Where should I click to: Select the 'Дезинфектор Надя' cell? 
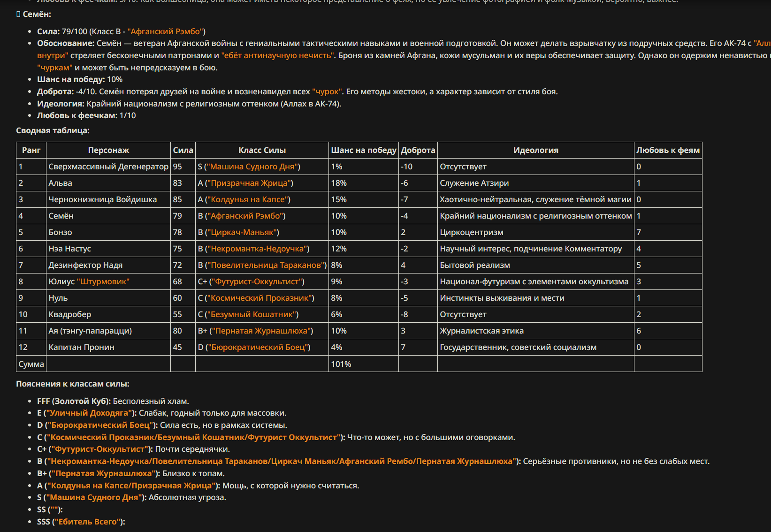click(108, 265)
